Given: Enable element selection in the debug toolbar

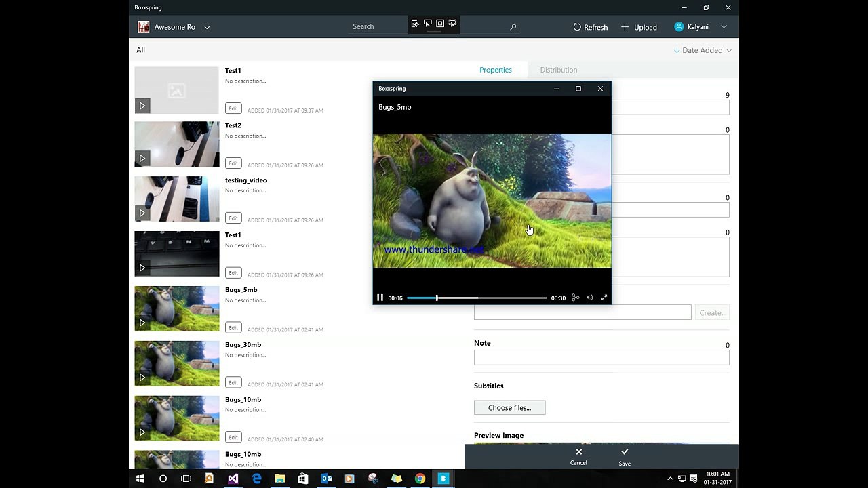Looking at the screenshot, I should coord(428,24).
